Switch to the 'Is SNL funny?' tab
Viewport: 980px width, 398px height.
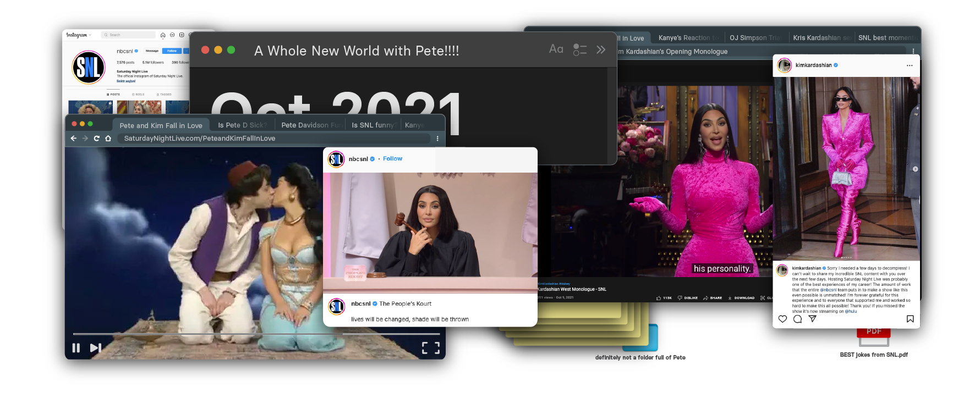coord(373,125)
